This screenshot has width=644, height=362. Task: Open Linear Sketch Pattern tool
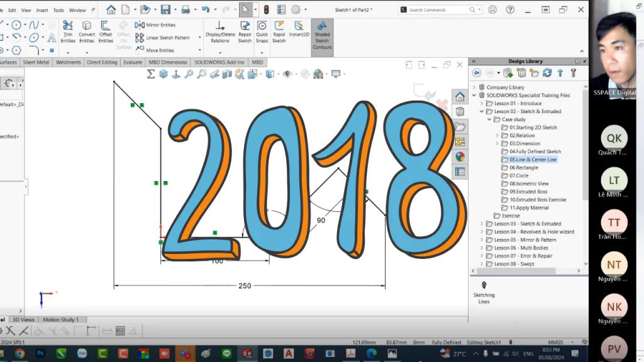[x=163, y=38]
